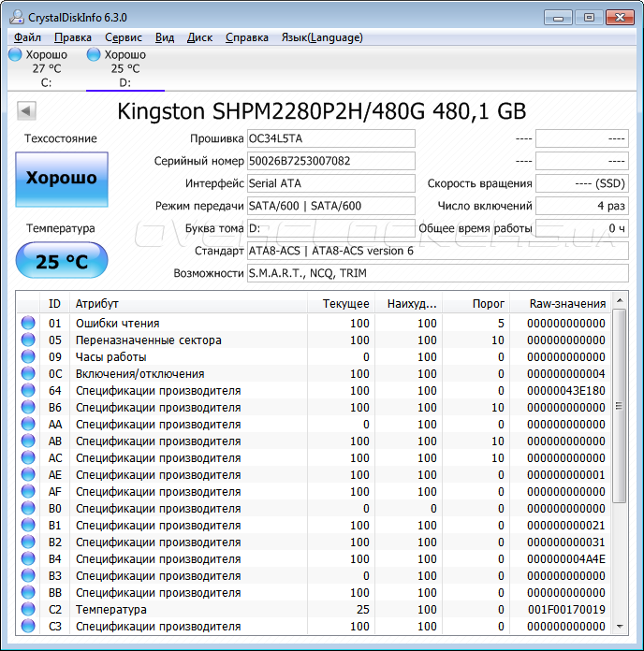
Task: Click status orb for attribute C3
Action: [28, 626]
